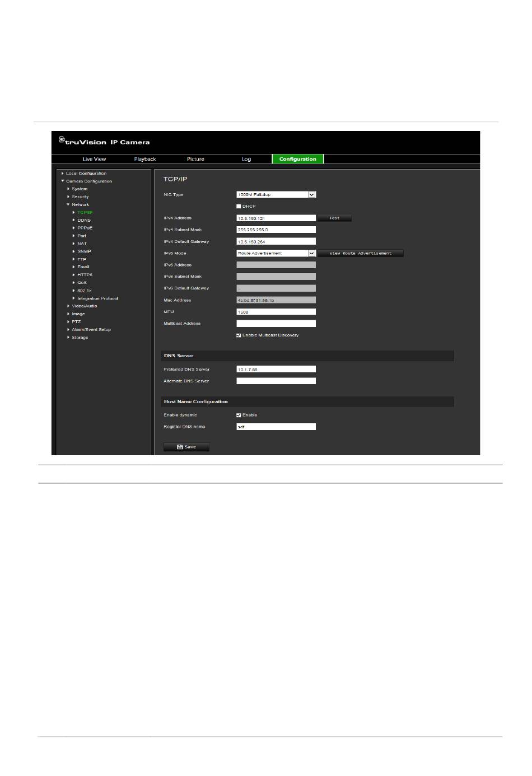
Task: Open HTTPS settings in the sidebar
Action: (x=85, y=275)
